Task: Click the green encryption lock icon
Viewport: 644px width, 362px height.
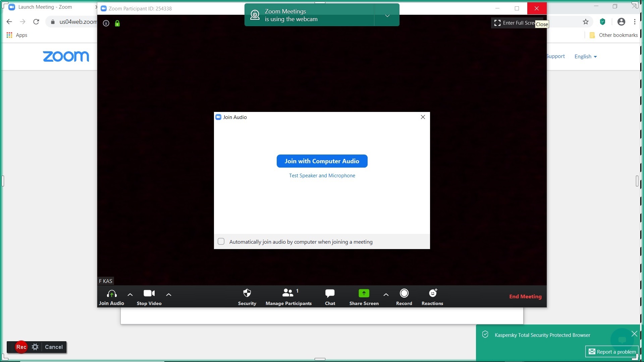Action: [x=117, y=23]
